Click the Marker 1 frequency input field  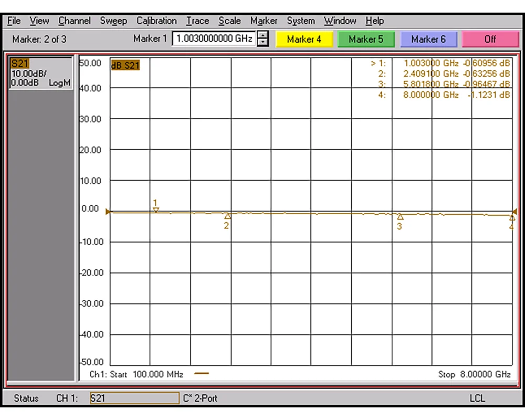[x=214, y=39]
